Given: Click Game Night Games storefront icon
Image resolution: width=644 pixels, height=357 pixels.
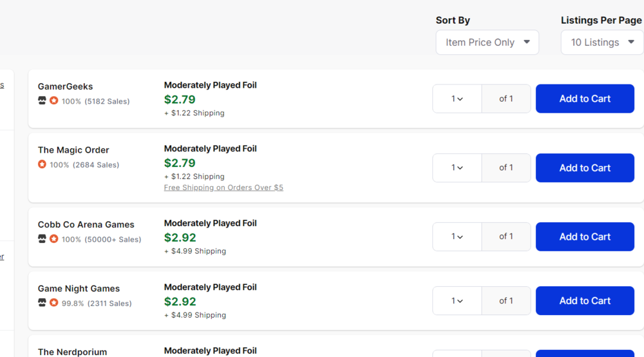Looking at the screenshot, I should point(42,303).
